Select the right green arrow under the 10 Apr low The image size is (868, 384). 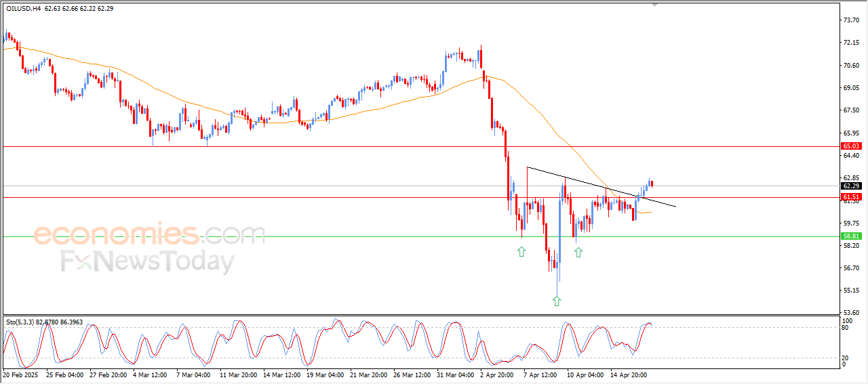[578, 252]
